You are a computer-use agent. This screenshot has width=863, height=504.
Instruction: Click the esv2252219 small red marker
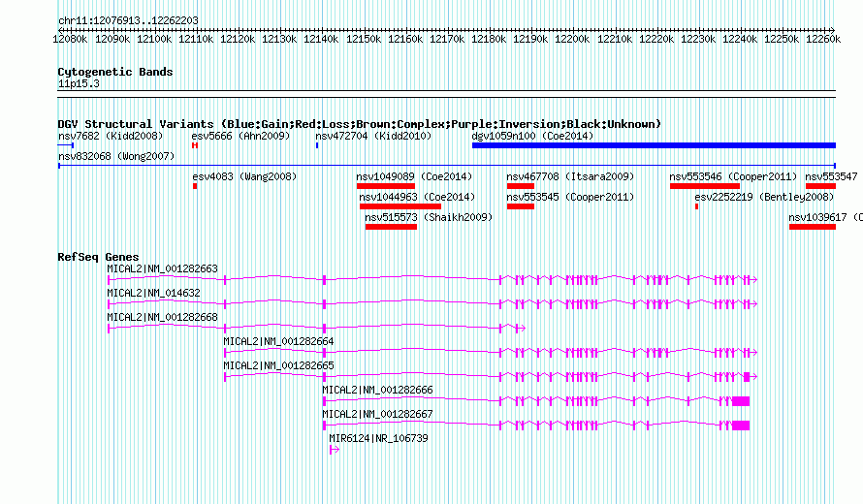pyautogui.click(x=697, y=206)
